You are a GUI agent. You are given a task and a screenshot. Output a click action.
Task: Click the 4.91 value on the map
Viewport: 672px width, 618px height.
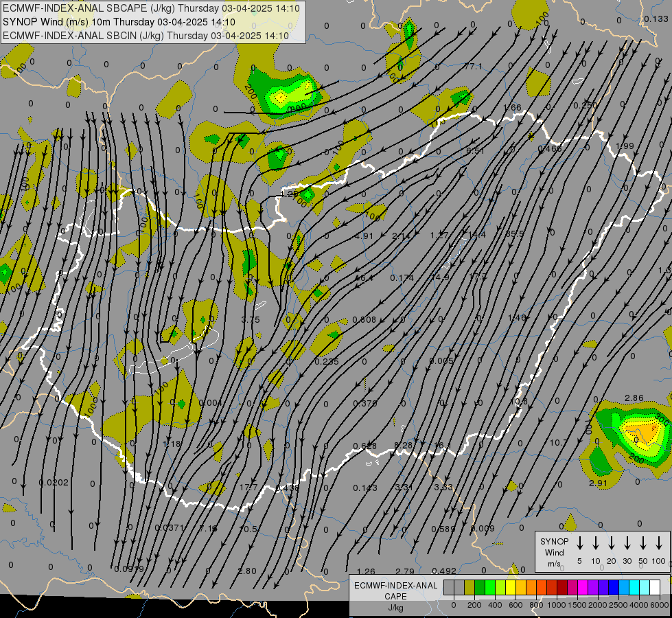pos(364,236)
